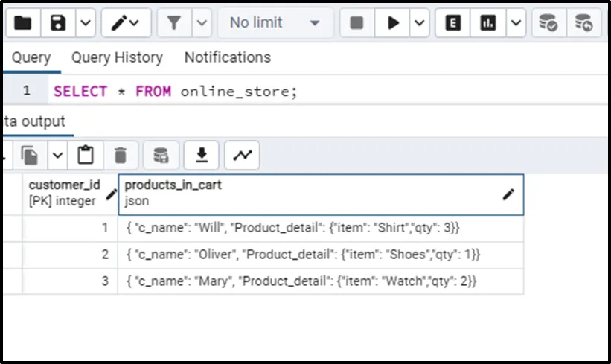This screenshot has height=364, width=611.
Task: Click the Commit transaction database icon
Action: (548, 23)
